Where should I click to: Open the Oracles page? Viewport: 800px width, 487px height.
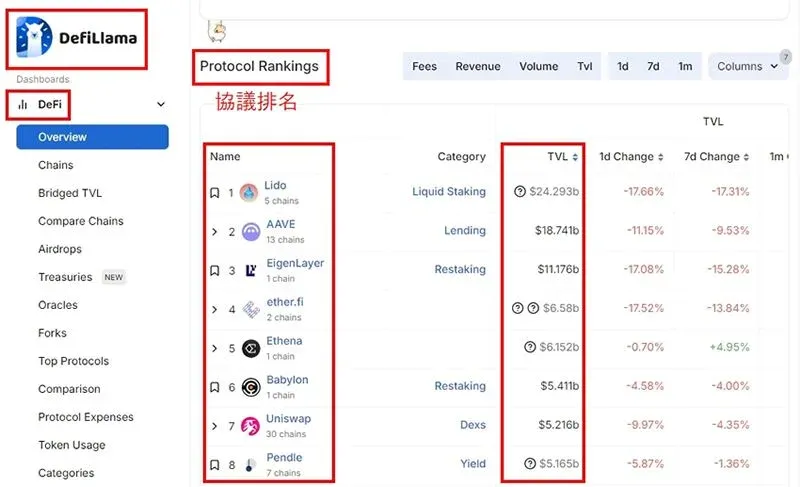point(58,305)
